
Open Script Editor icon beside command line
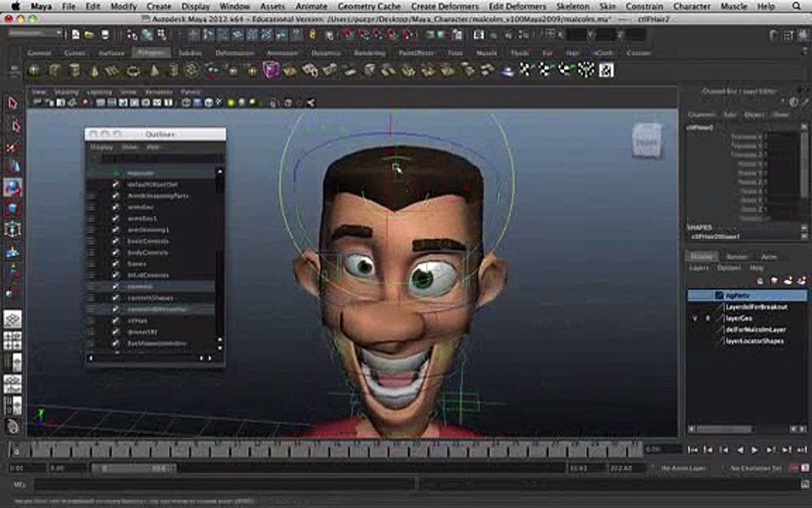coord(804,484)
